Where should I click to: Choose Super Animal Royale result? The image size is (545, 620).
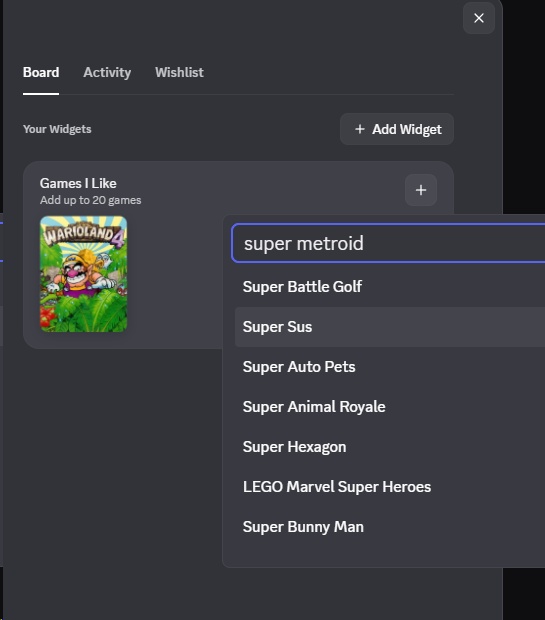pyautogui.click(x=390, y=407)
